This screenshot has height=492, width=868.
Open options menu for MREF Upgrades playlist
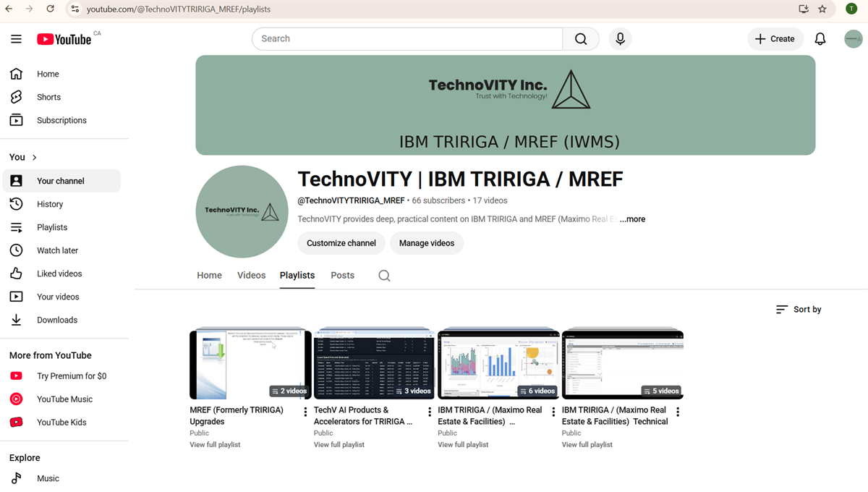(x=305, y=412)
